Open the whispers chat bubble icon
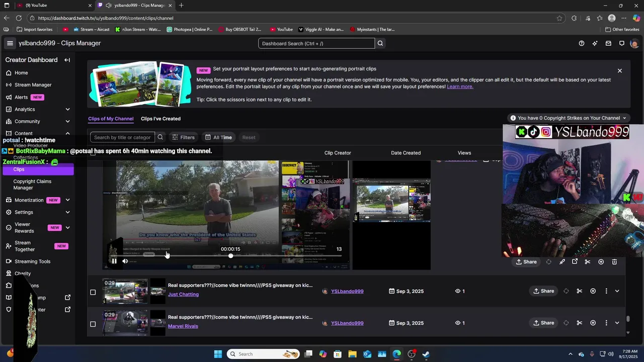The image size is (644, 362). [x=622, y=43]
